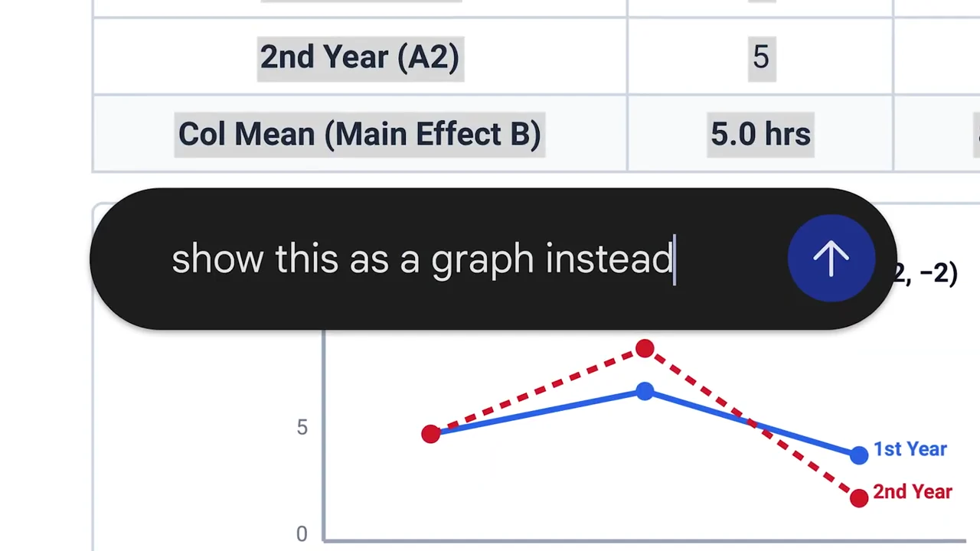Click the red dashed line segment rising
980x551 pixels.
pos(537,392)
